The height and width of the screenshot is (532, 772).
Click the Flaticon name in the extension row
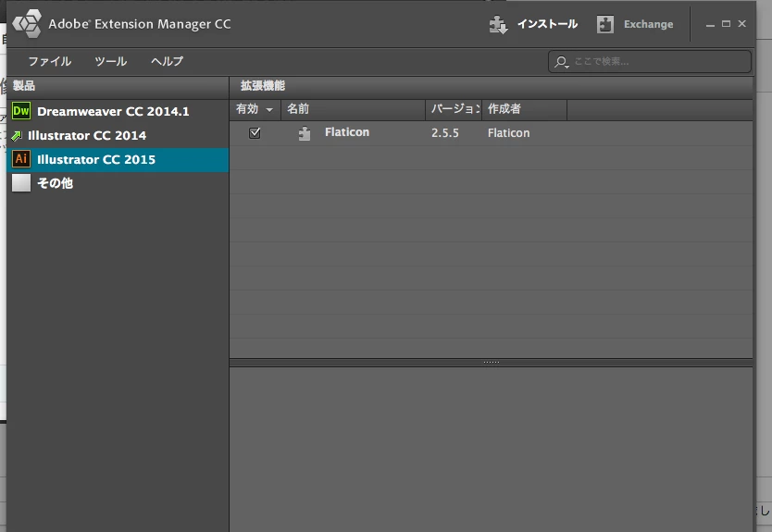click(x=347, y=132)
